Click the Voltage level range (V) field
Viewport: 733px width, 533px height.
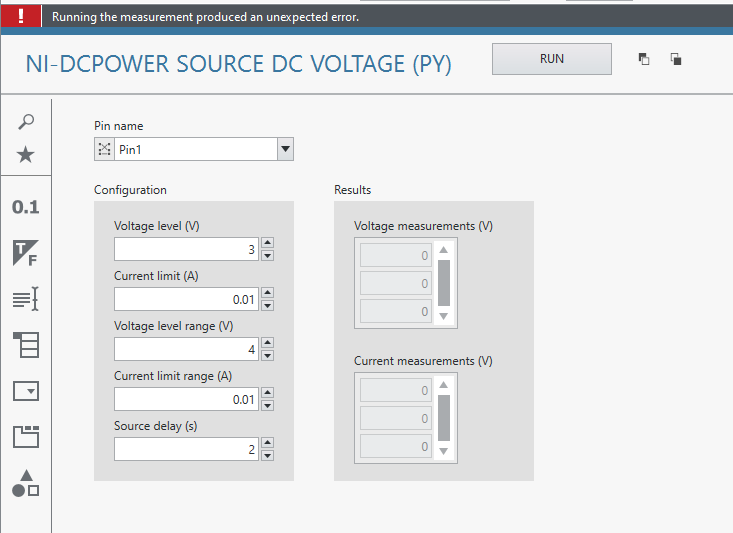pos(186,349)
